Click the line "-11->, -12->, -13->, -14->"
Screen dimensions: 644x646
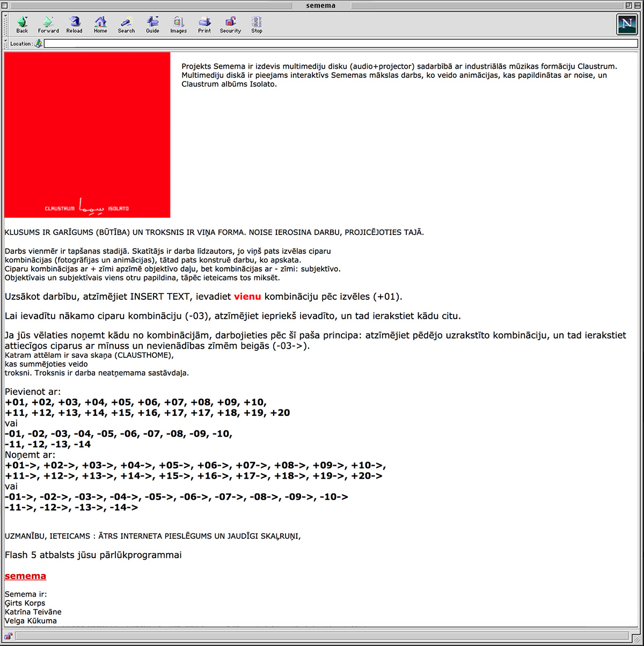[71, 507]
